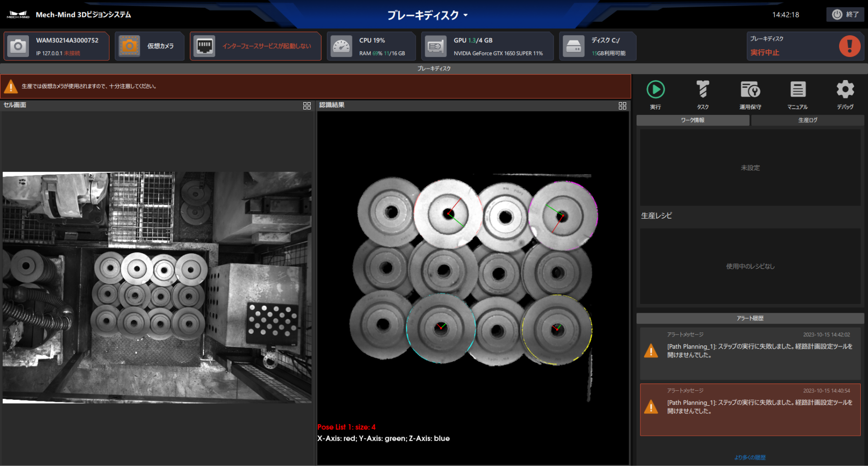Click the warning triangle in virtual camera banner
This screenshot has width=868, height=466.
point(11,87)
